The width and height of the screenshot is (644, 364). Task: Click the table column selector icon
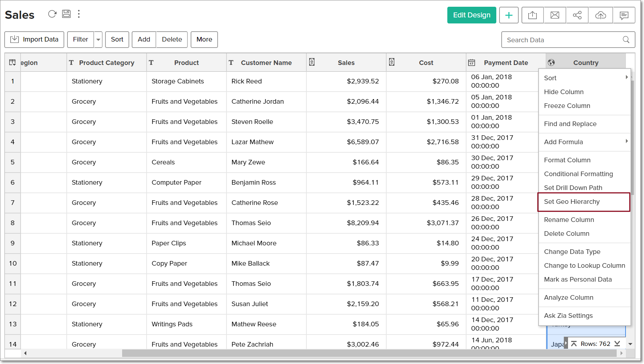point(12,63)
